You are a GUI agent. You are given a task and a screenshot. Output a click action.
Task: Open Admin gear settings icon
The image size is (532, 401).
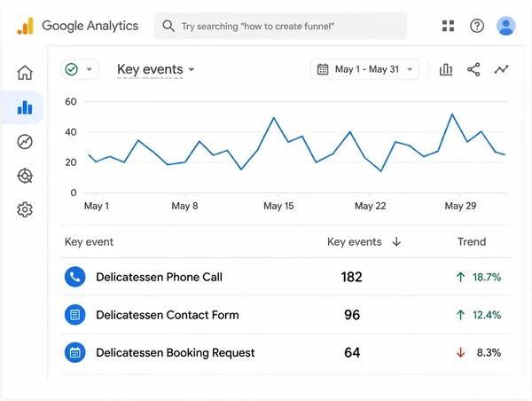25,210
